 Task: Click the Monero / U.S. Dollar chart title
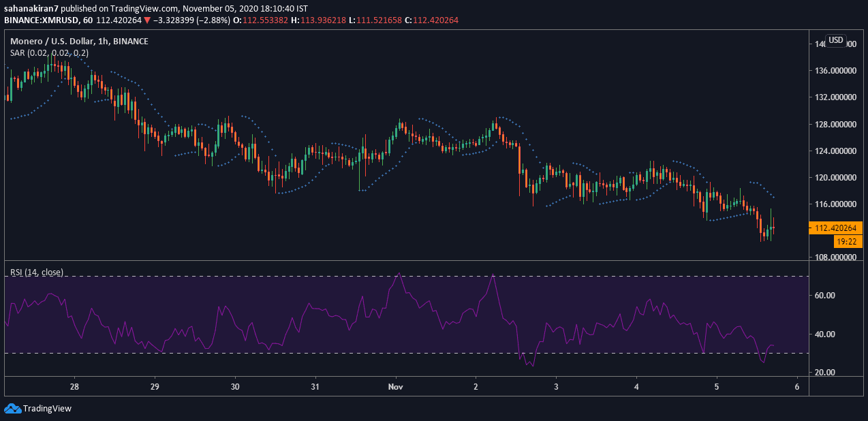(79, 42)
